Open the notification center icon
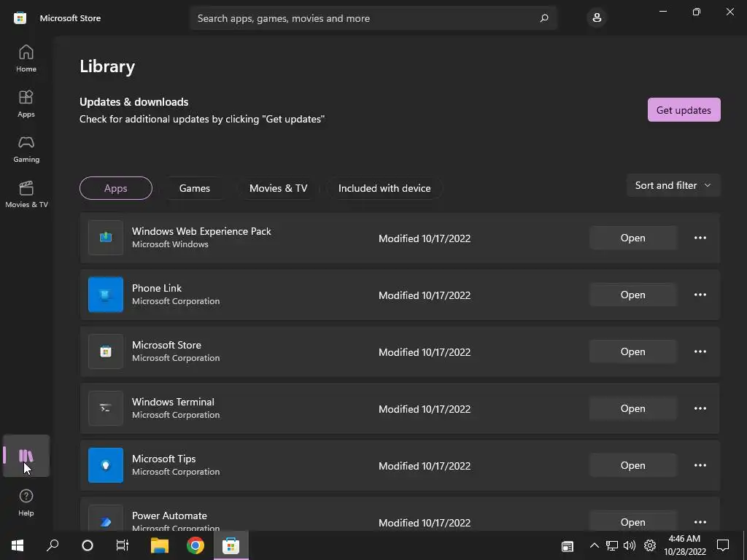Image resolution: width=747 pixels, height=560 pixels. coord(723,545)
